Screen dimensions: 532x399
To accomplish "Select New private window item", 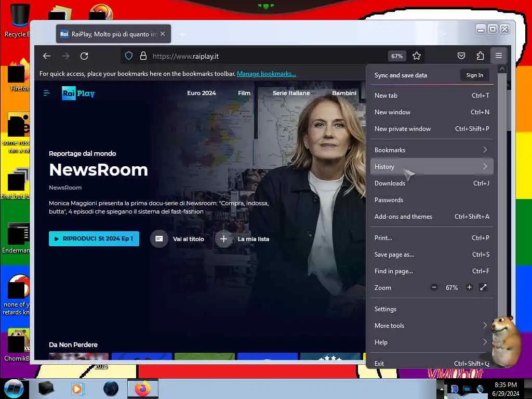I will tap(432, 129).
